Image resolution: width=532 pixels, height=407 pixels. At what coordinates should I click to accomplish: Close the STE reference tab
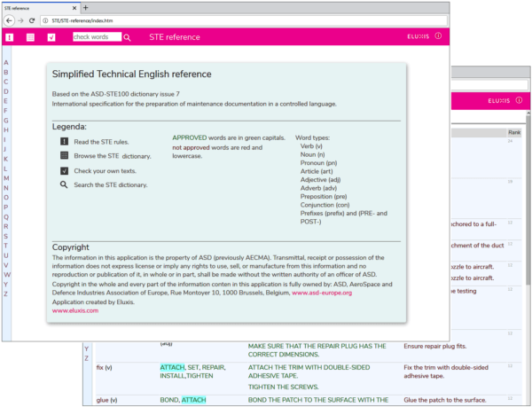coord(74,8)
